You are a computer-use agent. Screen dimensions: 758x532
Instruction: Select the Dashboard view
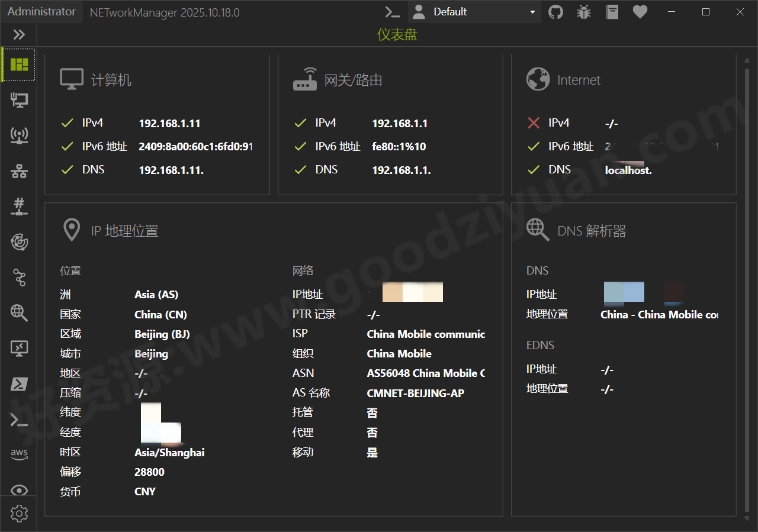click(18, 65)
